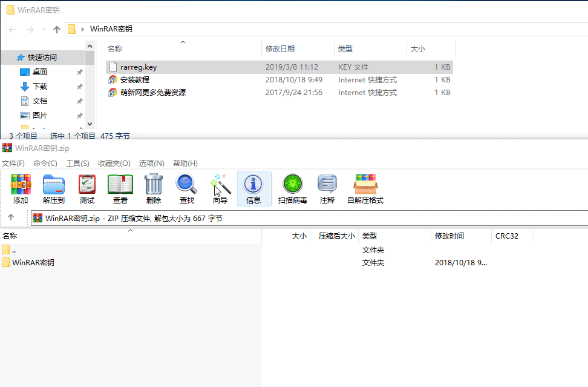Open the View (查看) book icon

120,189
